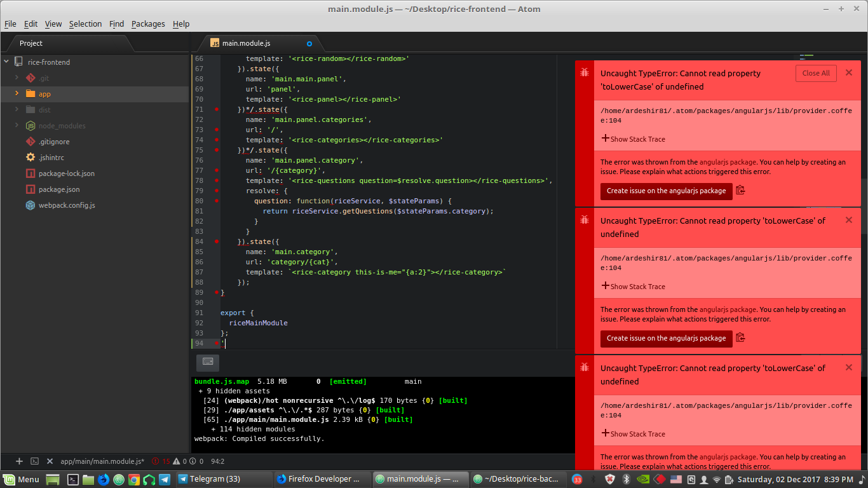Image resolution: width=868 pixels, height=488 pixels.
Task: Click the linter info circle icon
Action: tap(193, 461)
